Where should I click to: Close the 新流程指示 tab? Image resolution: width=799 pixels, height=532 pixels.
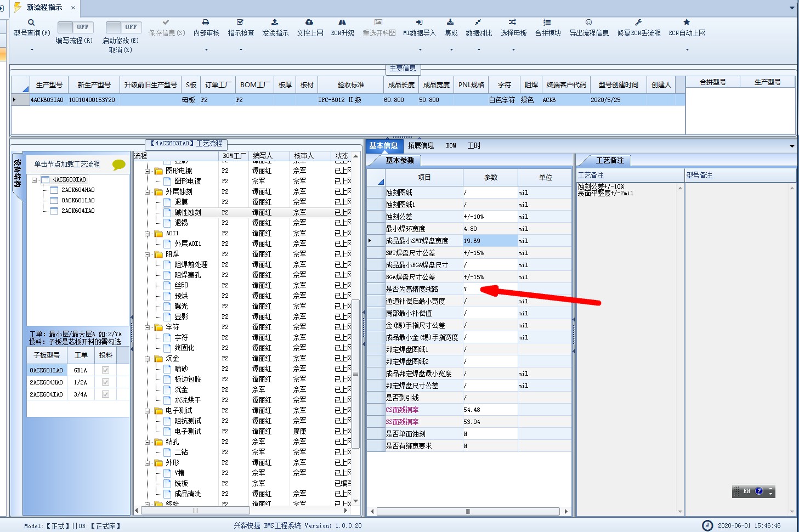73,8
